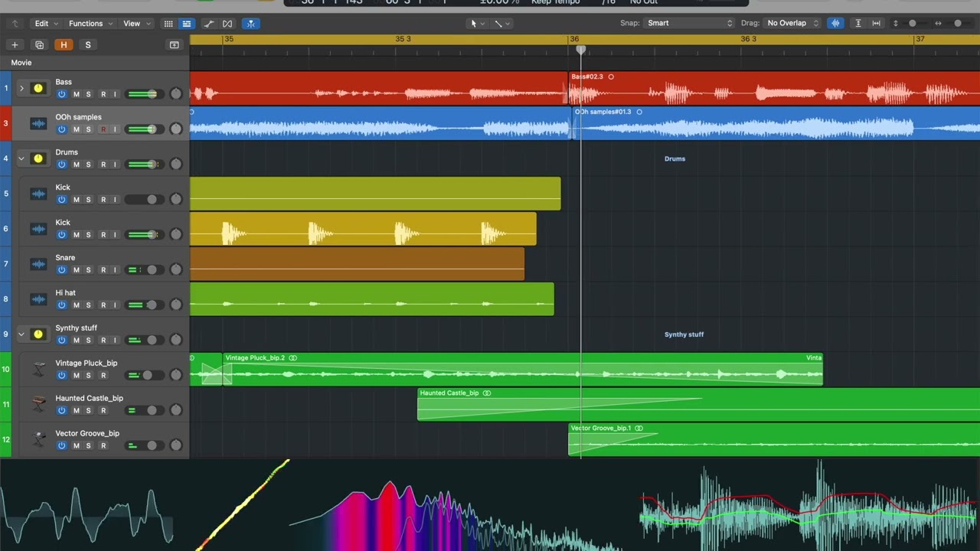Select the Synthy stuff label in arrange area
This screenshot has height=551, width=980.
[684, 334]
